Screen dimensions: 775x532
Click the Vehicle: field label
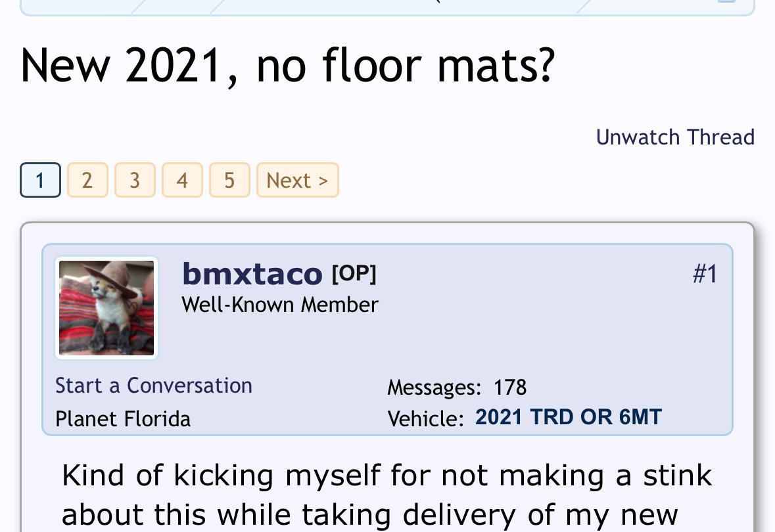click(x=426, y=419)
